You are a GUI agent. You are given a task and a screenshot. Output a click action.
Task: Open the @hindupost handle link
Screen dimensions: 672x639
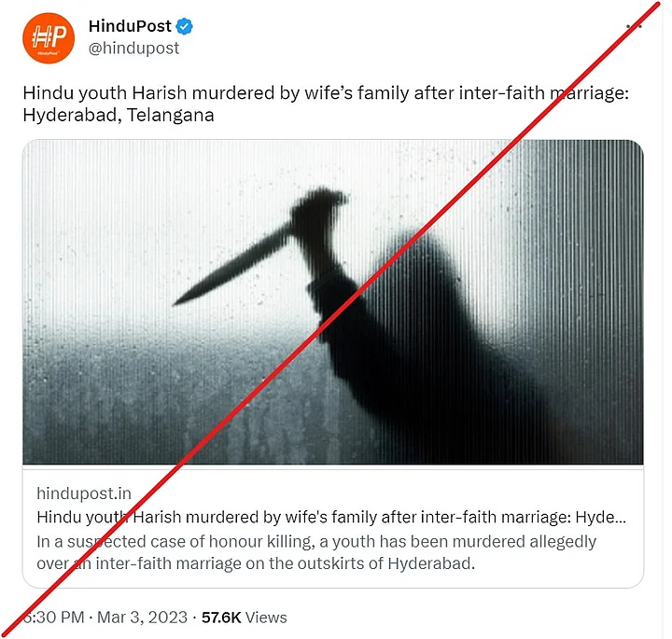pyautogui.click(x=133, y=48)
